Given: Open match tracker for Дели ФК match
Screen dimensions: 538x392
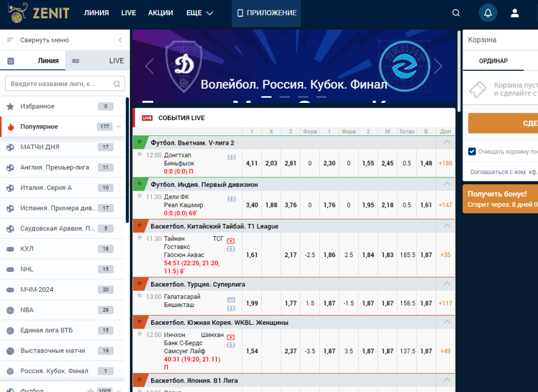Looking at the screenshot, I should [x=232, y=199].
